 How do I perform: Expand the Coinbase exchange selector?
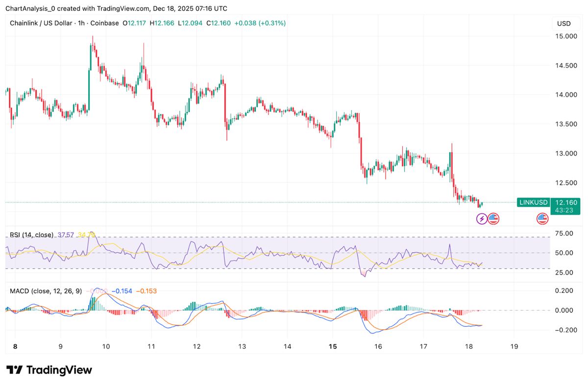pos(104,23)
